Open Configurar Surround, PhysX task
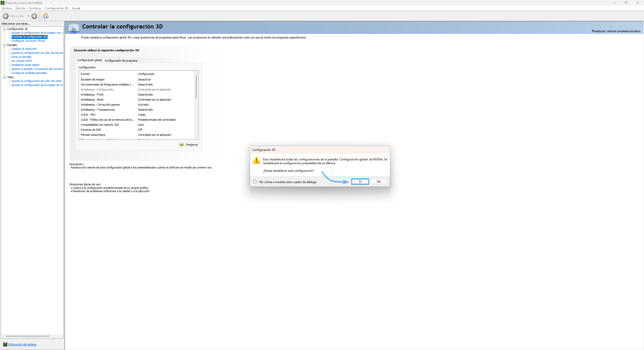 pyautogui.click(x=28, y=41)
